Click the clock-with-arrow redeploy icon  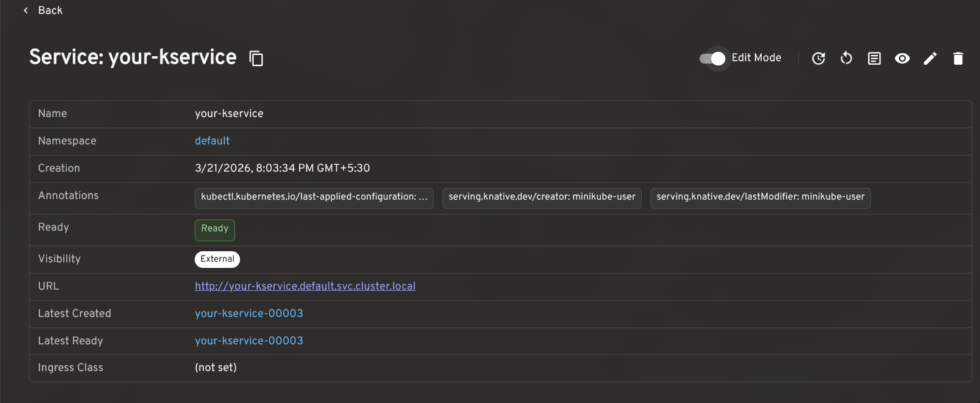819,58
